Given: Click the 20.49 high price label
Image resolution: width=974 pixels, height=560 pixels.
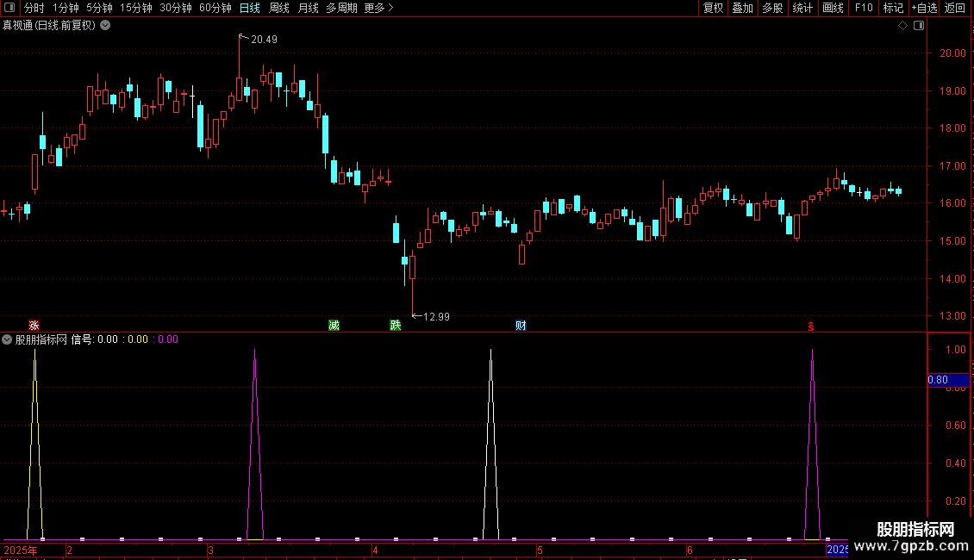Looking at the screenshot, I should coord(264,40).
